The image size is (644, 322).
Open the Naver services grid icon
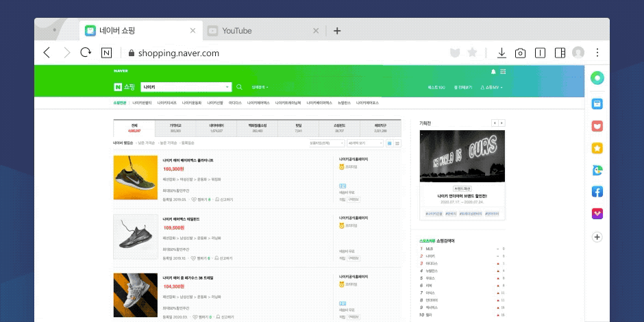tap(503, 71)
